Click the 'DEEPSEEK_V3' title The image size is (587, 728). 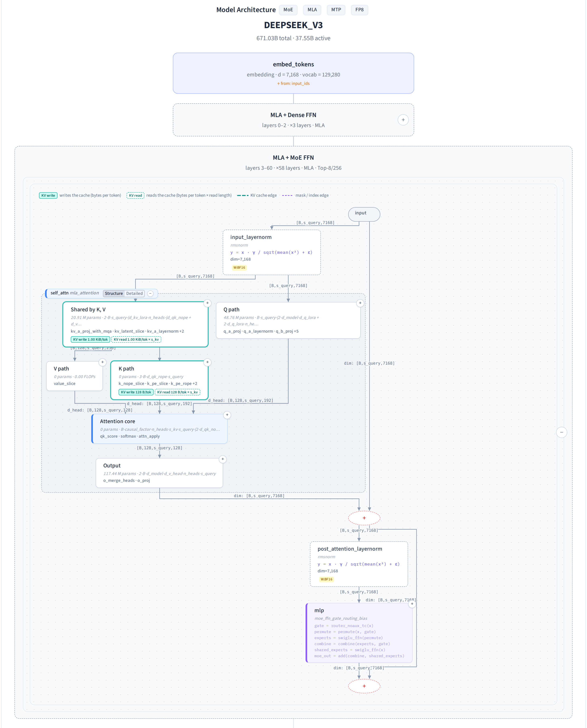(x=293, y=25)
